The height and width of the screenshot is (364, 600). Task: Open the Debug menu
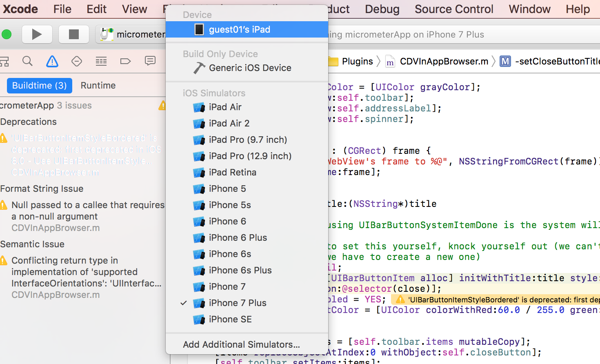pos(382,9)
